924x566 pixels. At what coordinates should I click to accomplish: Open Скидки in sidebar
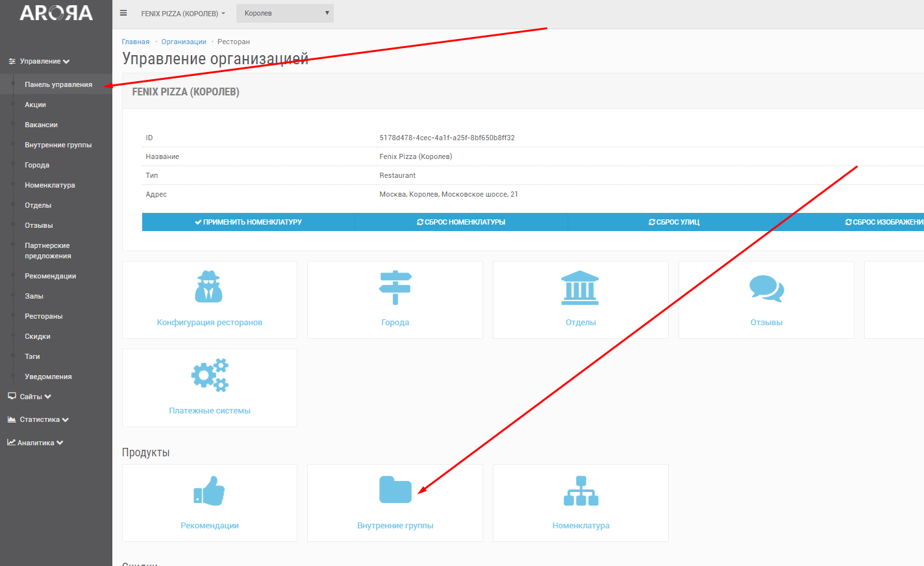38,336
